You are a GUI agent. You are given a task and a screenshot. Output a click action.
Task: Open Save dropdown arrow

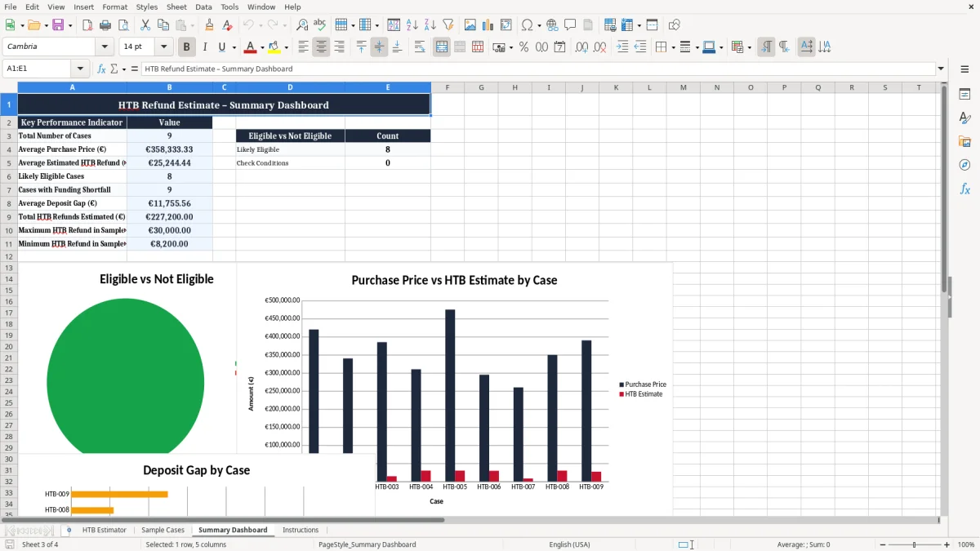pos(70,25)
